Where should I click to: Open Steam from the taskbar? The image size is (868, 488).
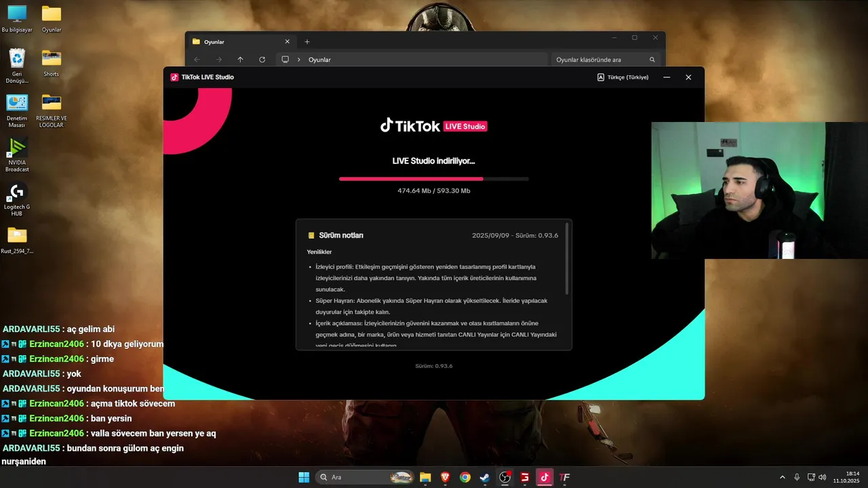tap(485, 477)
